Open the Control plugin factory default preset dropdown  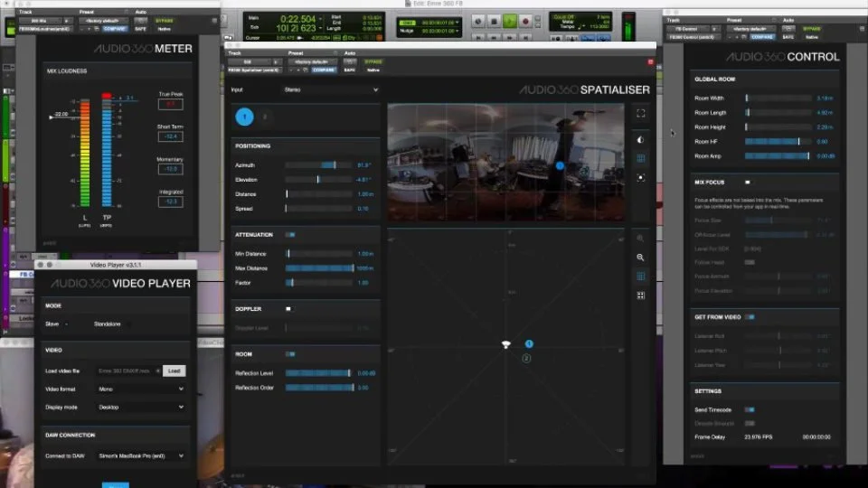click(x=751, y=29)
